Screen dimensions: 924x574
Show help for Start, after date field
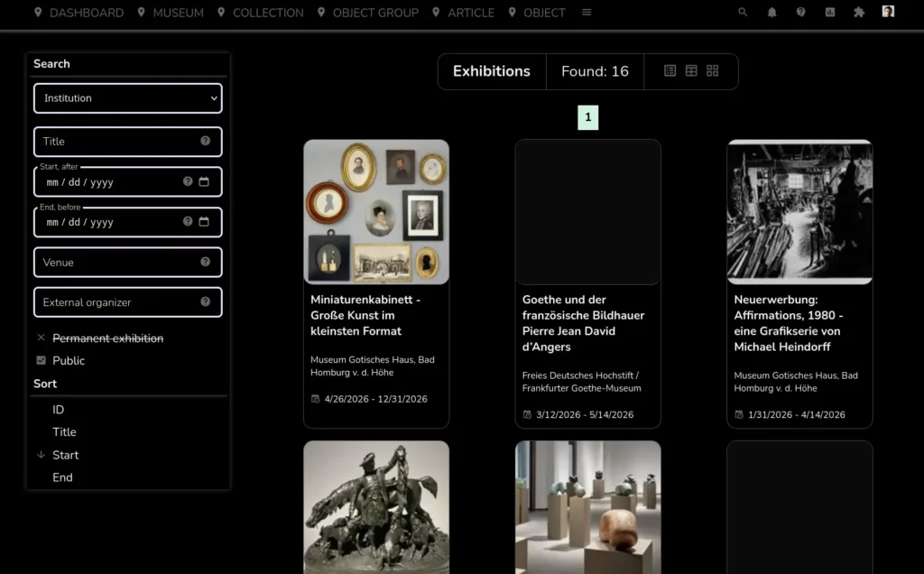[x=188, y=181]
